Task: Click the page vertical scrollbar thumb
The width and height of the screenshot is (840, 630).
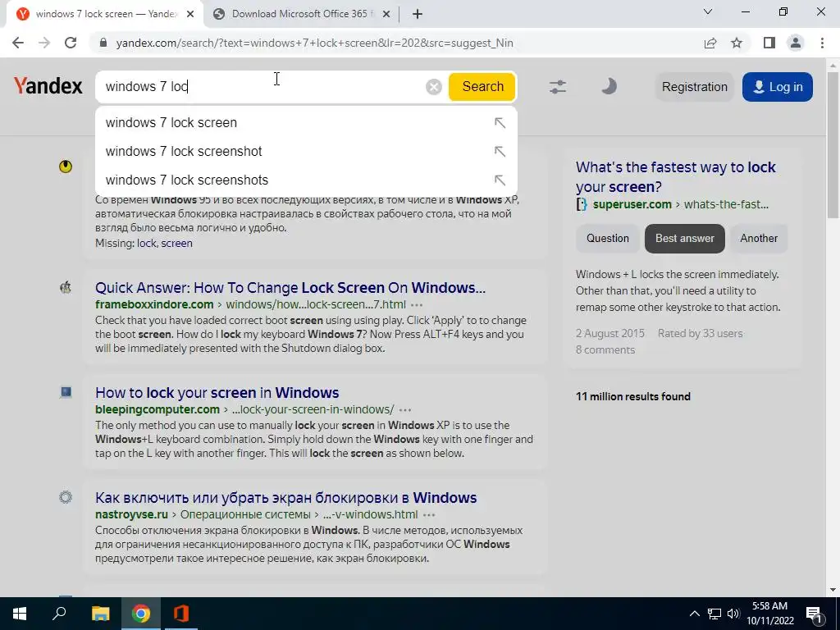Action: (833, 144)
